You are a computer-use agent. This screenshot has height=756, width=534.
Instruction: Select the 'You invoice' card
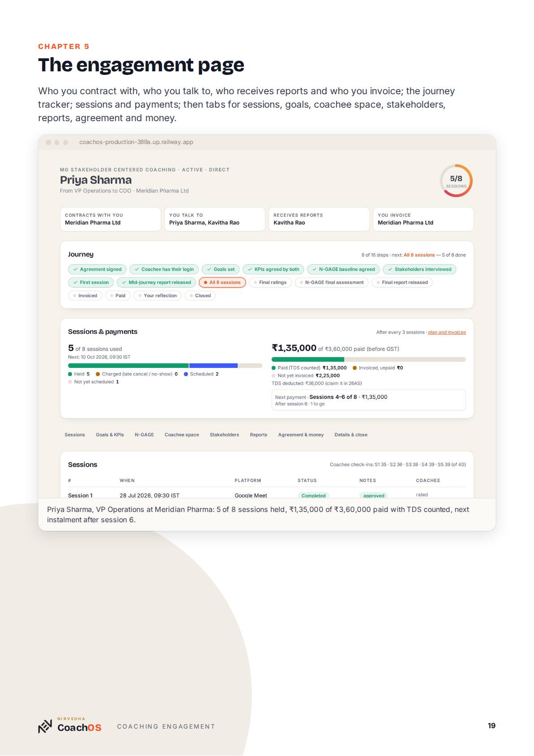423,219
